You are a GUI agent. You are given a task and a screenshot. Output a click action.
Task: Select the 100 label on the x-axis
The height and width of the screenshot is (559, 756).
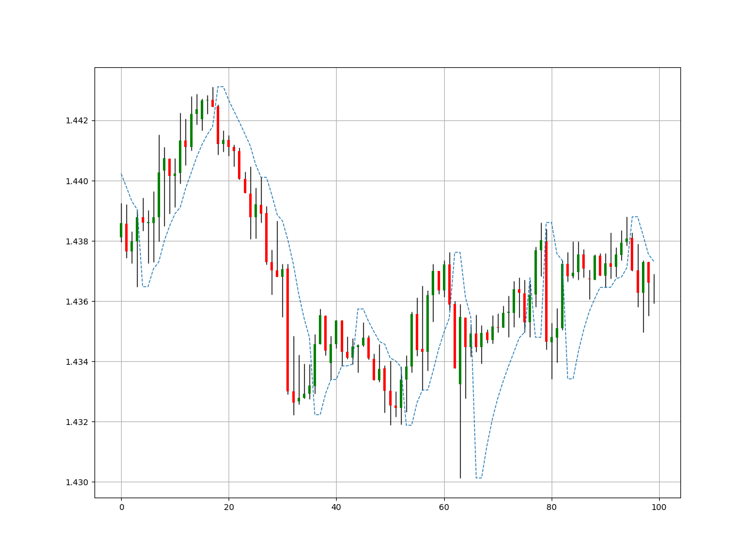tap(659, 506)
